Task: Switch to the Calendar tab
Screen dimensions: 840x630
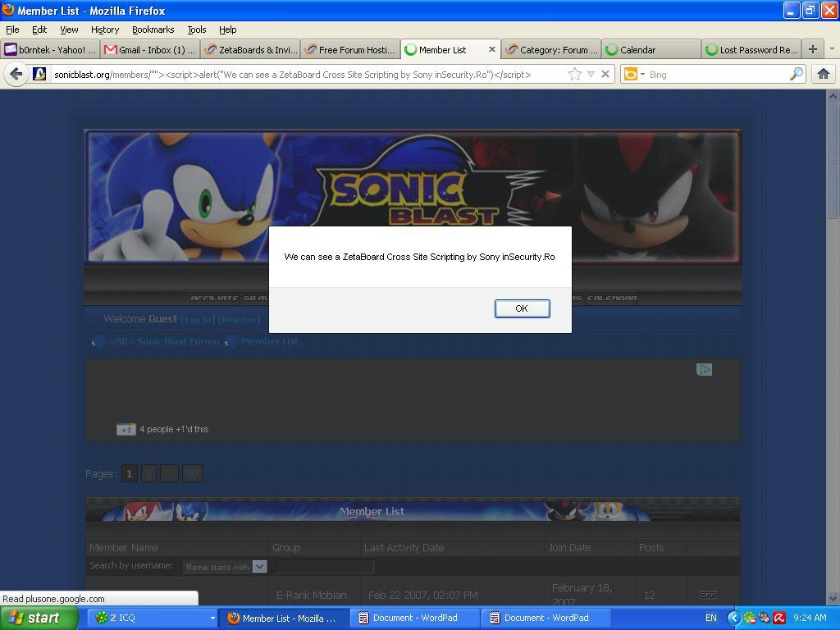Action: (x=651, y=50)
